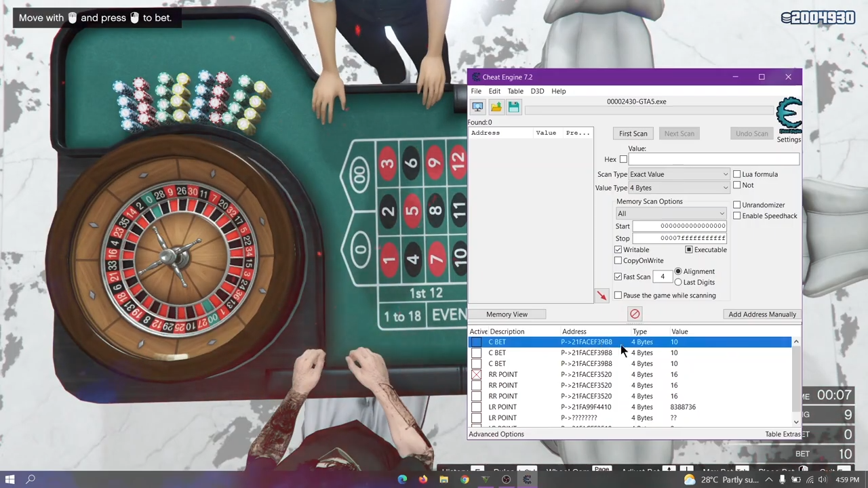Uncheck Writable in Memory Scan Options
868x488 pixels.
pos(618,249)
